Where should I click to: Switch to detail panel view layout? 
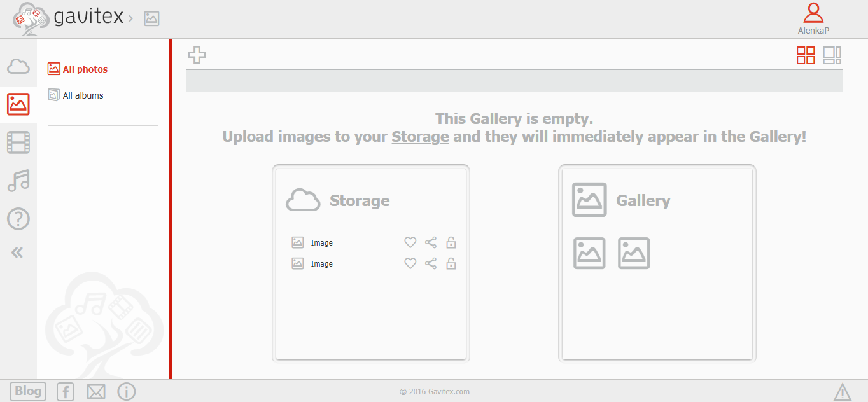(x=832, y=55)
